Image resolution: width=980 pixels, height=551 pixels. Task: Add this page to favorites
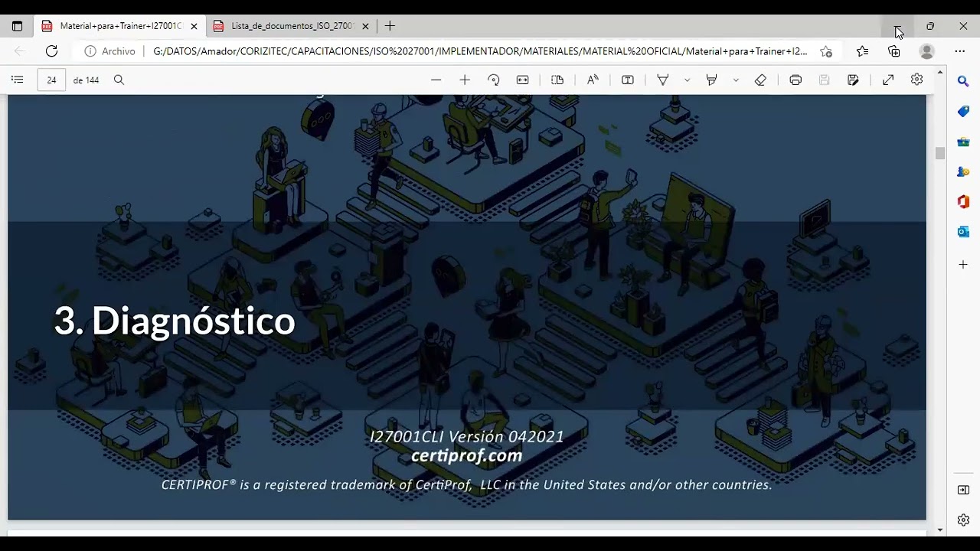coord(825,51)
